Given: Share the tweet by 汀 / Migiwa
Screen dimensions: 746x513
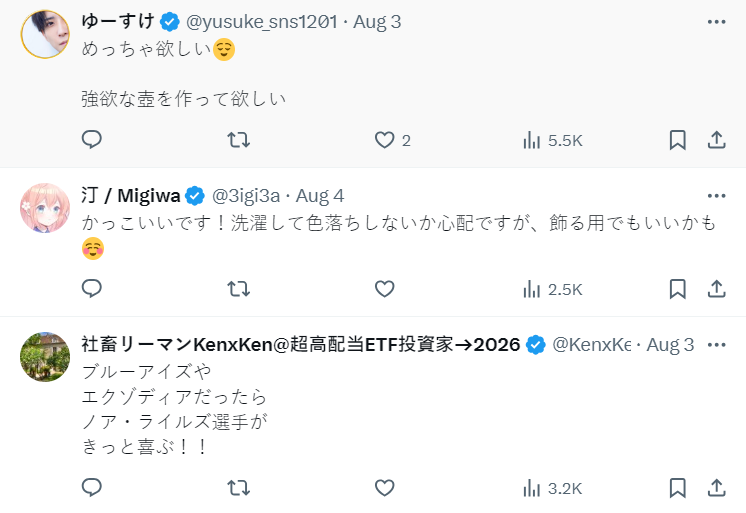Looking at the screenshot, I should (x=716, y=289).
